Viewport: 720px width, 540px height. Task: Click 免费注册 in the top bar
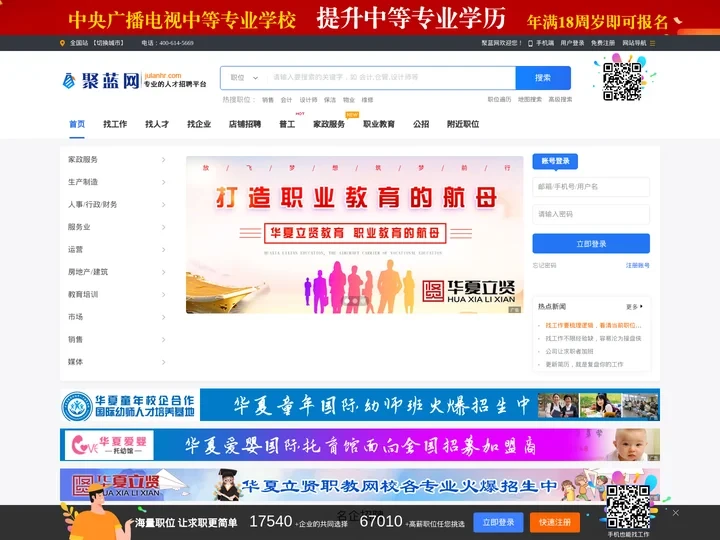[603, 43]
